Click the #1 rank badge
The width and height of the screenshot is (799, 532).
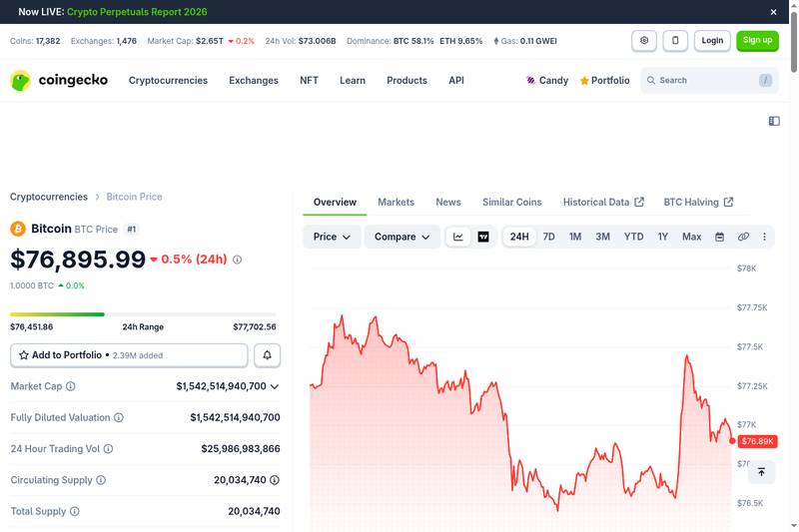tap(132, 230)
